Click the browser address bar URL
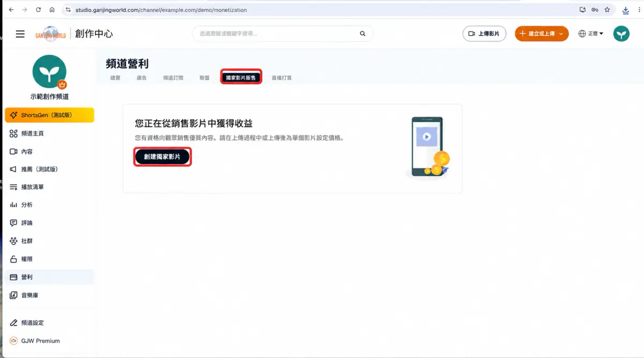 pyautogui.click(x=161, y=10)
